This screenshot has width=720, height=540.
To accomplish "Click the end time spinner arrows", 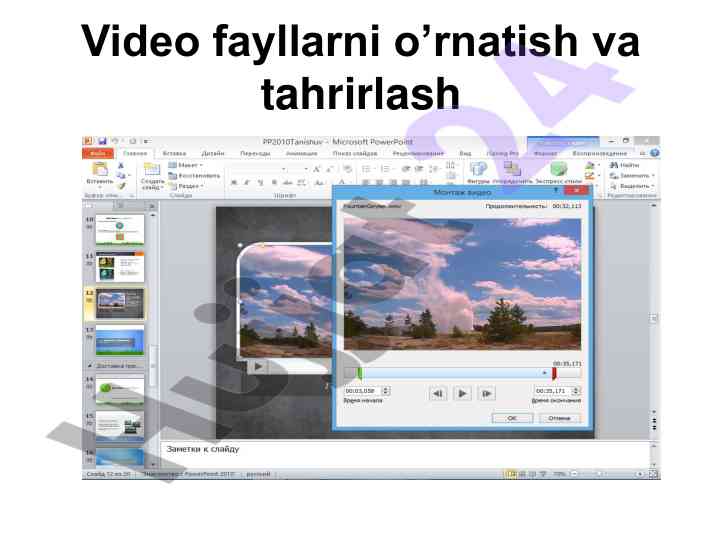I will [x=577, y=391].
